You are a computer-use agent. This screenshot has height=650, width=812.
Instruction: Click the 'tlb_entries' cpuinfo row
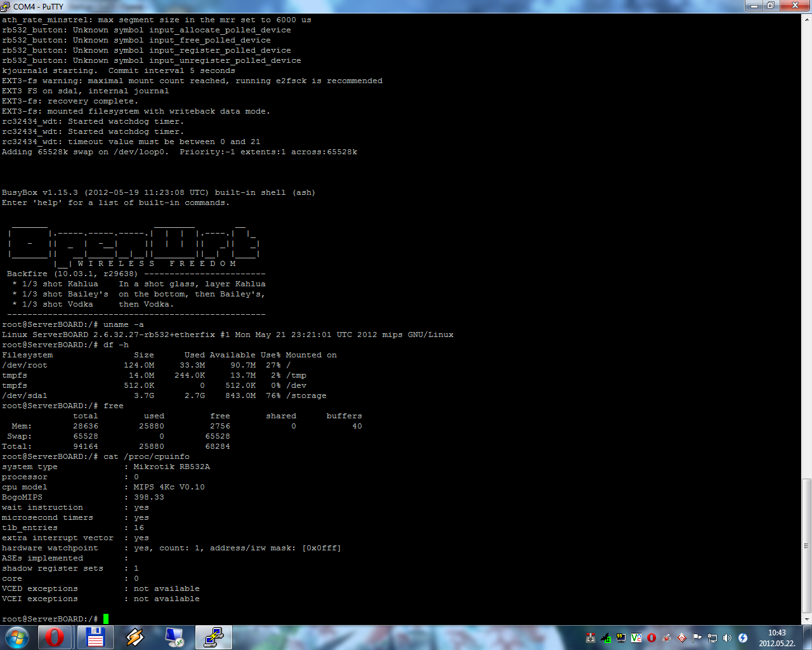[73, 527]
